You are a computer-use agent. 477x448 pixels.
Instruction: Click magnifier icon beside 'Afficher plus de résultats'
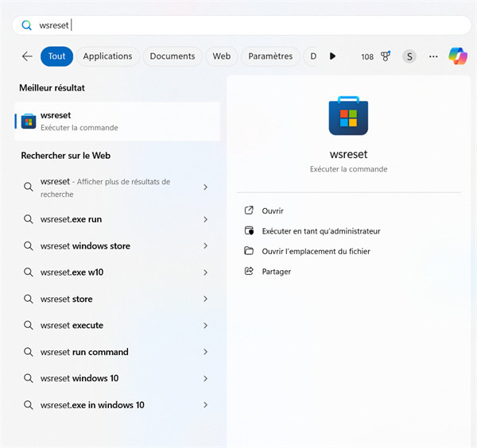click(29, 187)
